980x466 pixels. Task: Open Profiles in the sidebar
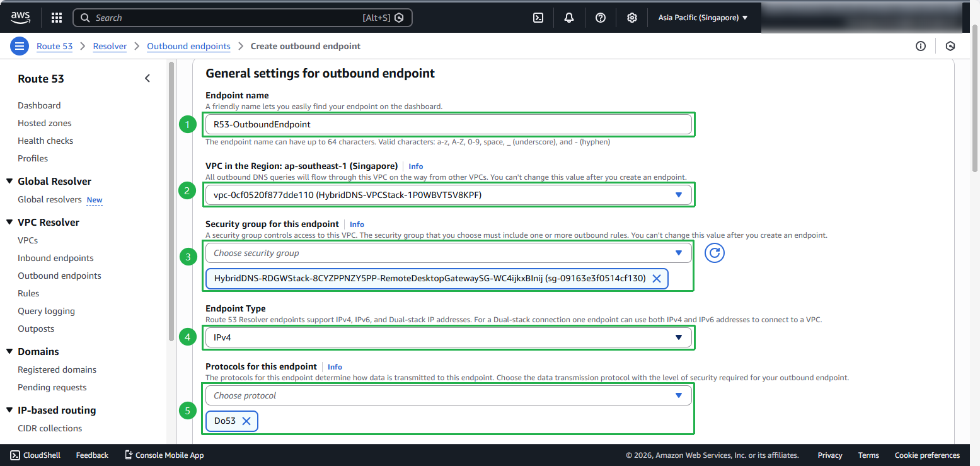(33, 158)
